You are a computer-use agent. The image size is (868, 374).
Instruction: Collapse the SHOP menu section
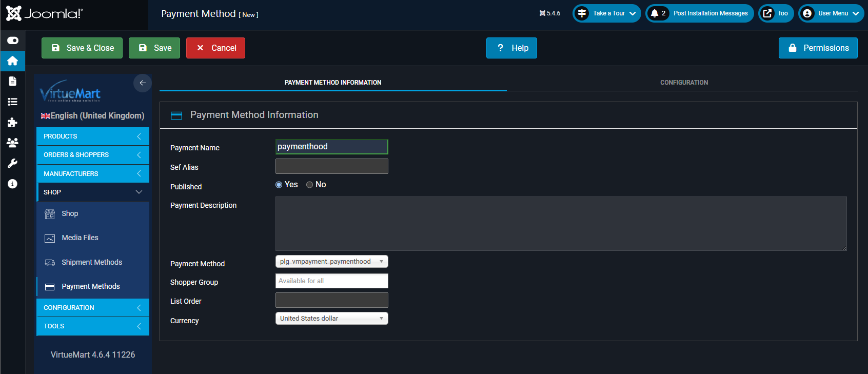pos(93,192)
